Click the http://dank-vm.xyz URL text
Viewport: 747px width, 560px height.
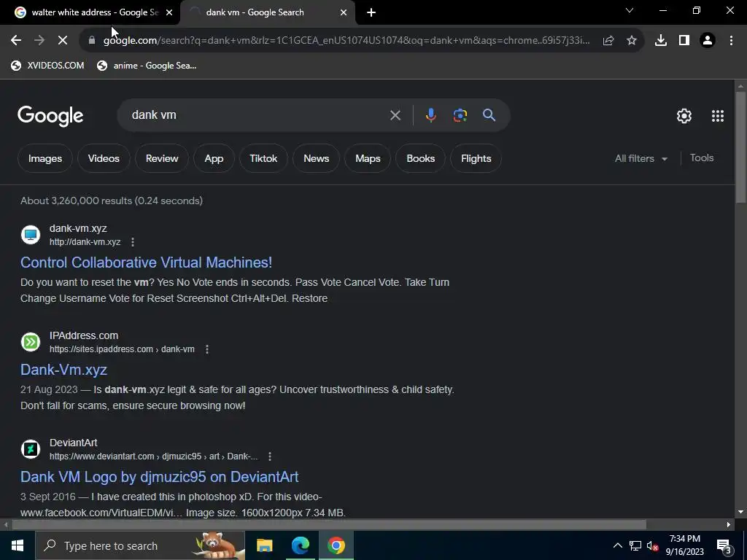pyautogui.click(x=85, y=242)
